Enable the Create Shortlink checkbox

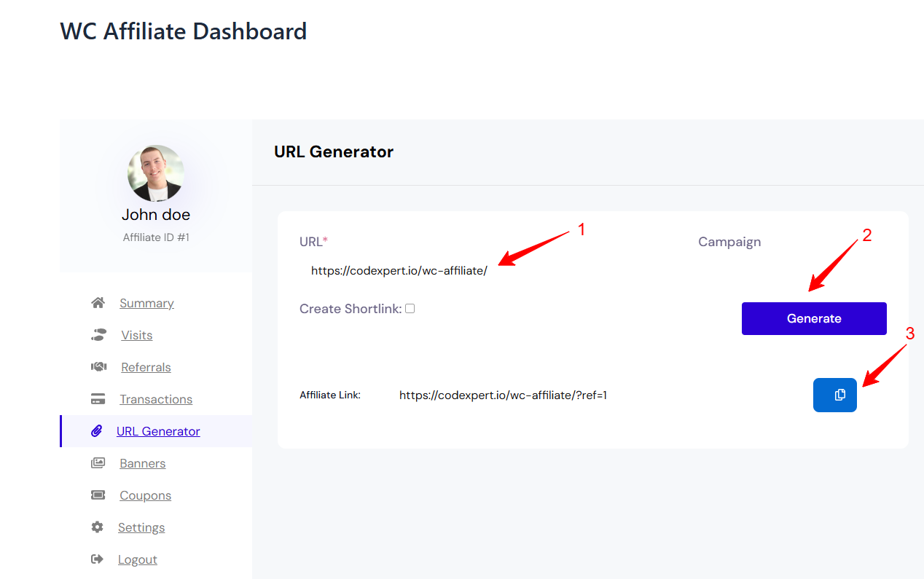410,309
